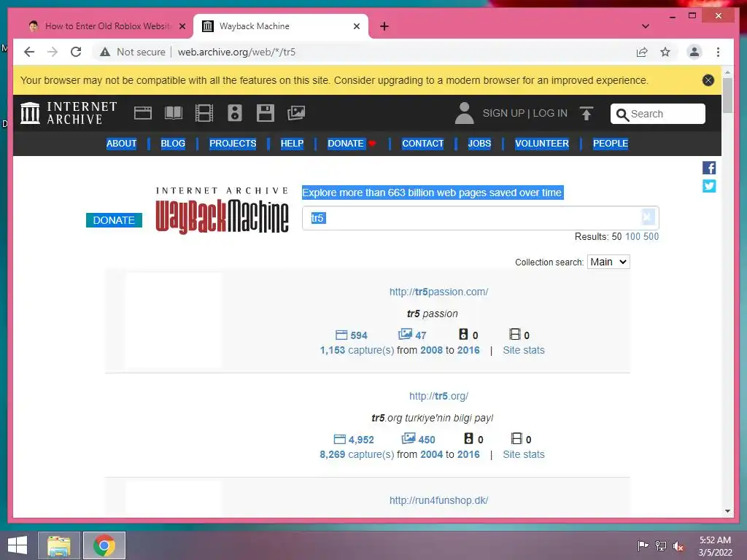747x560 pixels.
Task: Open Chrome tab search chevron
Action: point(645,26)
